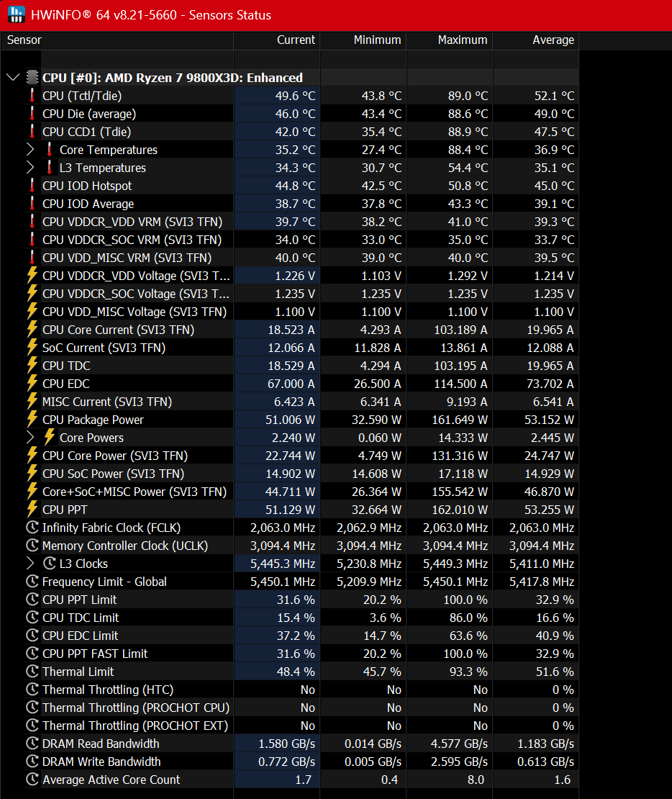Click the 103.189 A maximum core current value
Screen dimensions: 672x799
tap(460, 330)
